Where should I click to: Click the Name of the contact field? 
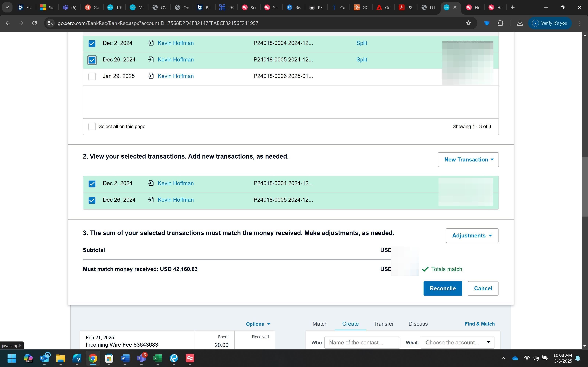362,342
